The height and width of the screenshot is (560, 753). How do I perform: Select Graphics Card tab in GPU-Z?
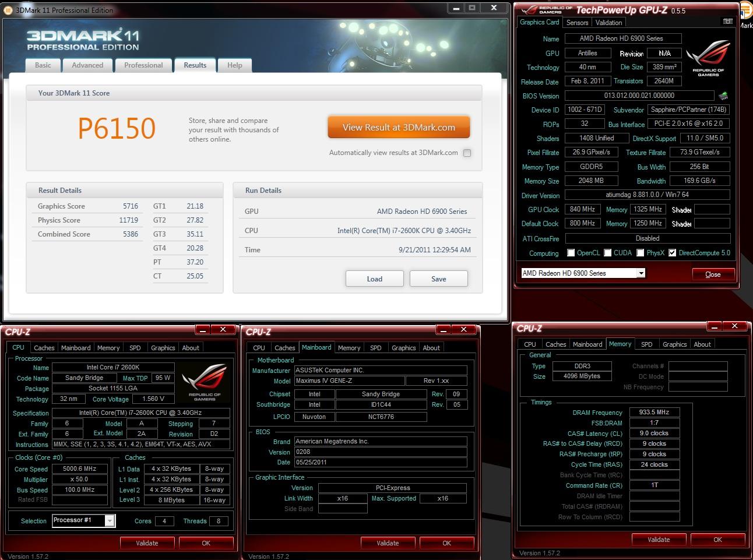click(x=540, y=22)
